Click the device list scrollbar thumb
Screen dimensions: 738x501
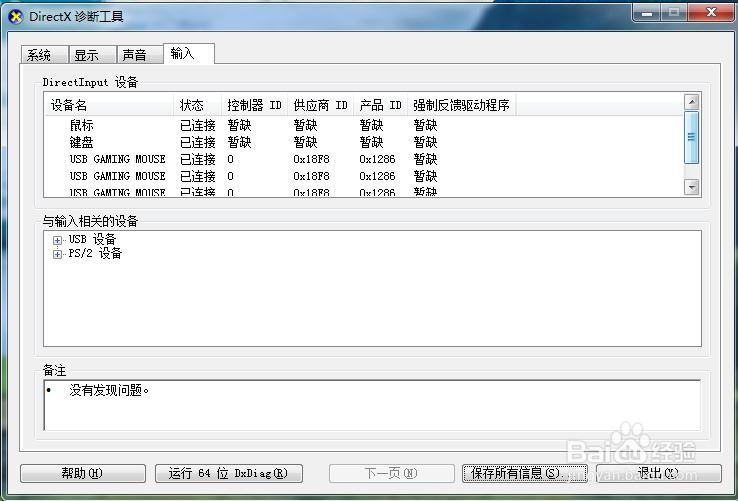pos(692,137)
